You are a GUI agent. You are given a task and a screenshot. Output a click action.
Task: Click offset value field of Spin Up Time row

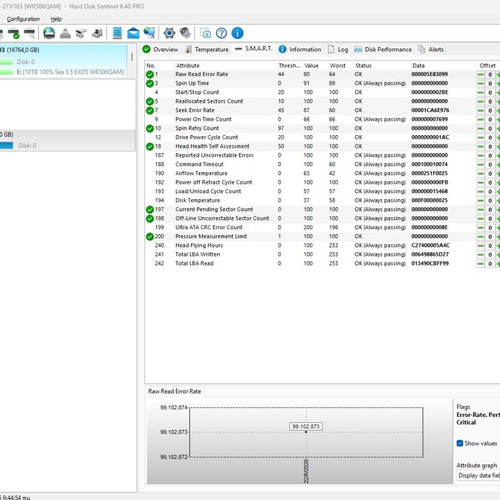click(490, 84)
